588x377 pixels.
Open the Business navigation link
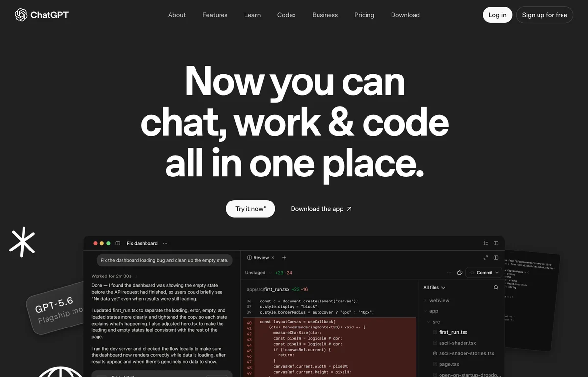click(325, 15)
